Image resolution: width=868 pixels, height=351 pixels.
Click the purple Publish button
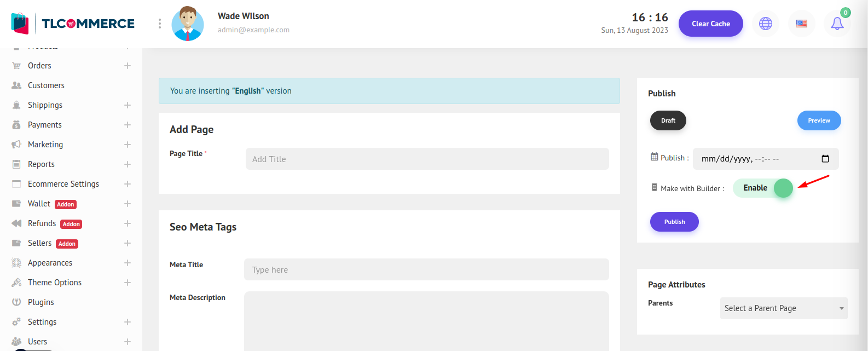coord(674,222)
